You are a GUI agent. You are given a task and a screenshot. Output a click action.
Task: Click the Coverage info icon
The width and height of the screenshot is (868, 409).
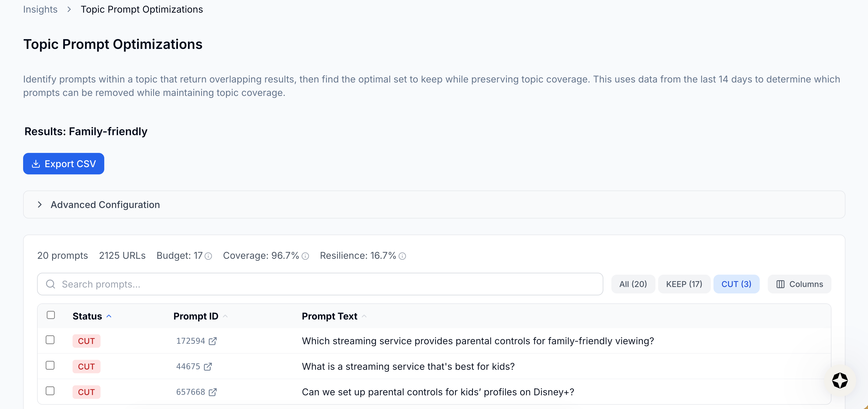coord(305,256)
